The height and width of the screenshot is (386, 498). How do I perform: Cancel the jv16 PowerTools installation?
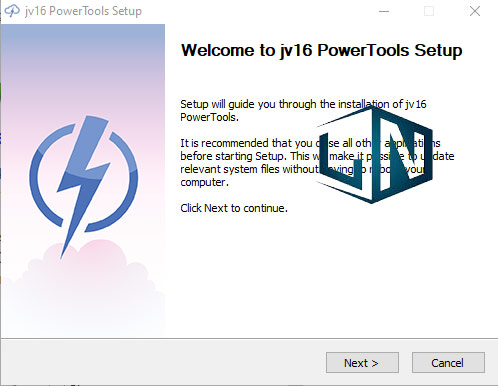click(x=448, y=362)
